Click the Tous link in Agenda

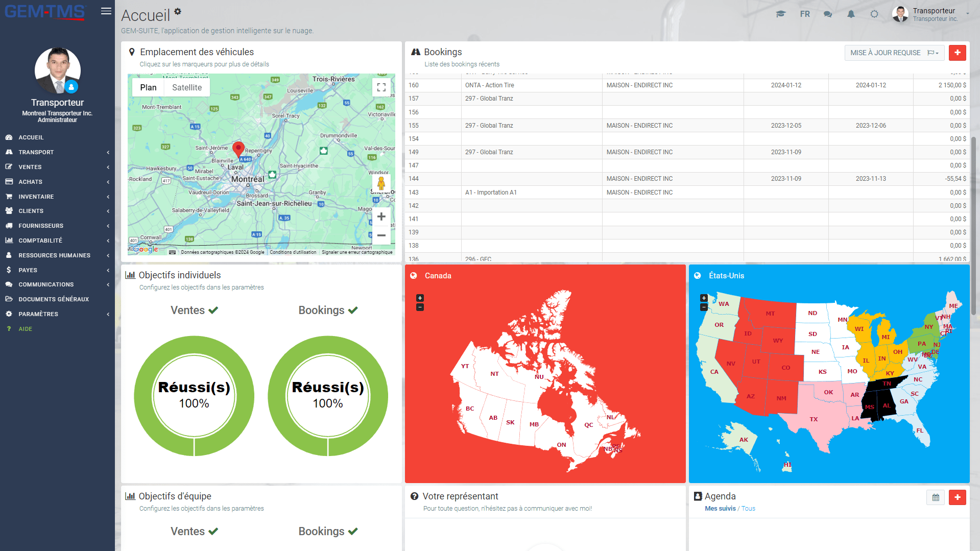point(748,509)
